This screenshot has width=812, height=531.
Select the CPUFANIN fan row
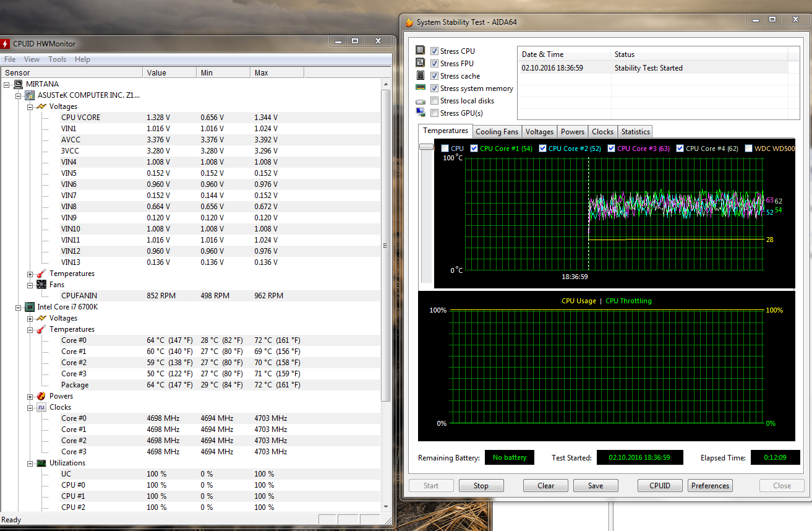pyautogui.click(x=190, y=296)
